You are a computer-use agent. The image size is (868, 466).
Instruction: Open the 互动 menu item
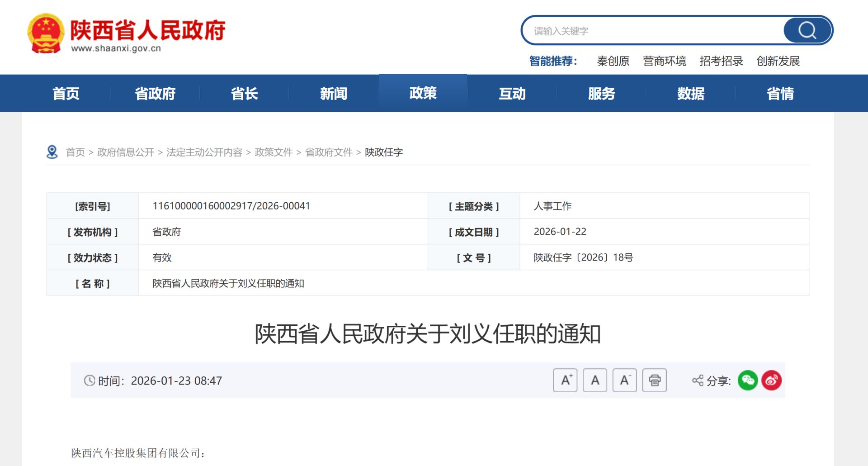pos(512,93)
